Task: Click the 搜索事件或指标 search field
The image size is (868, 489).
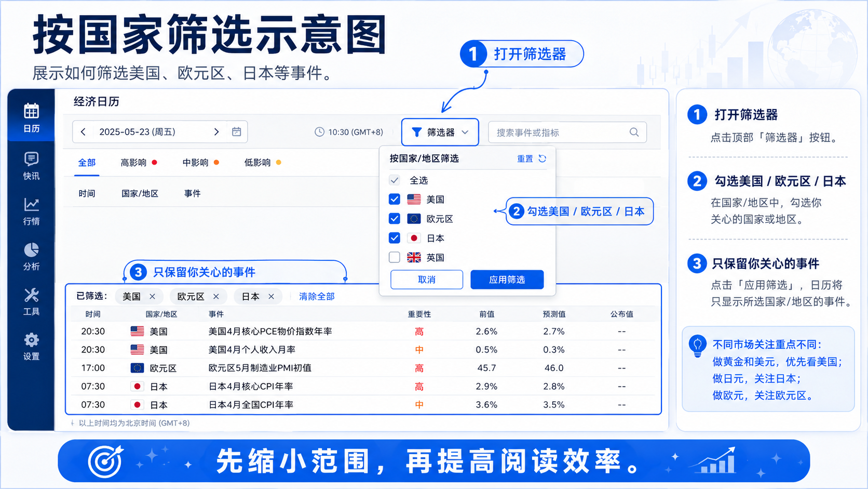Action: (567, 132)
